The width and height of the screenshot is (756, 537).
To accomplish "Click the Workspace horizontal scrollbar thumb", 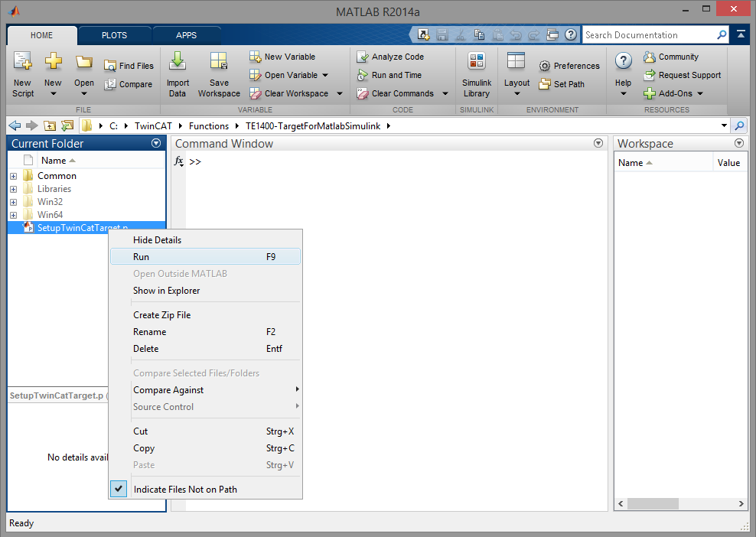I will [x=653, y=503].
